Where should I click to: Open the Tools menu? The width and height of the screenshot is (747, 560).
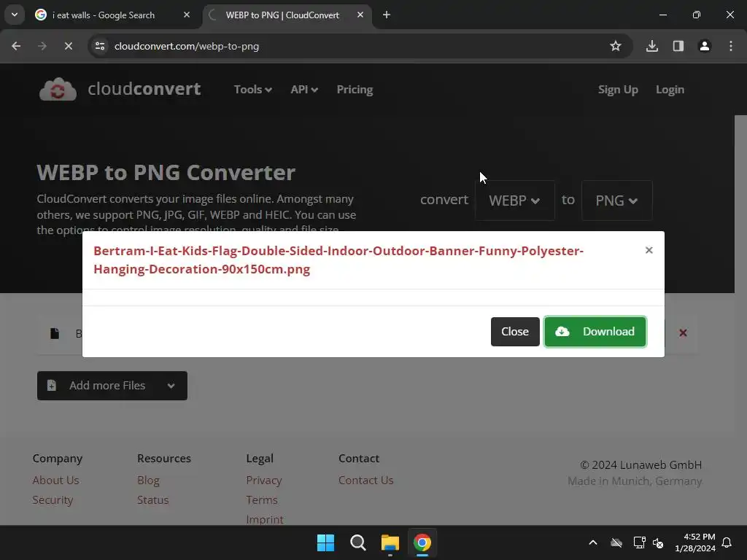pyautogui.click(x=252, y=90)
